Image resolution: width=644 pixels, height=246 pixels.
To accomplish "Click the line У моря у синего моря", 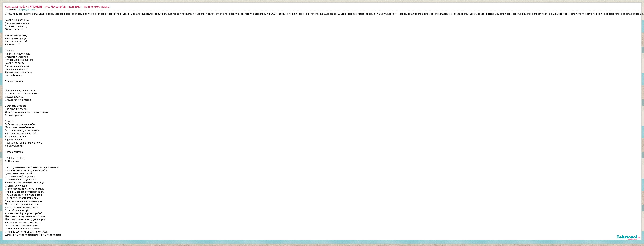I will click(32, 167).
